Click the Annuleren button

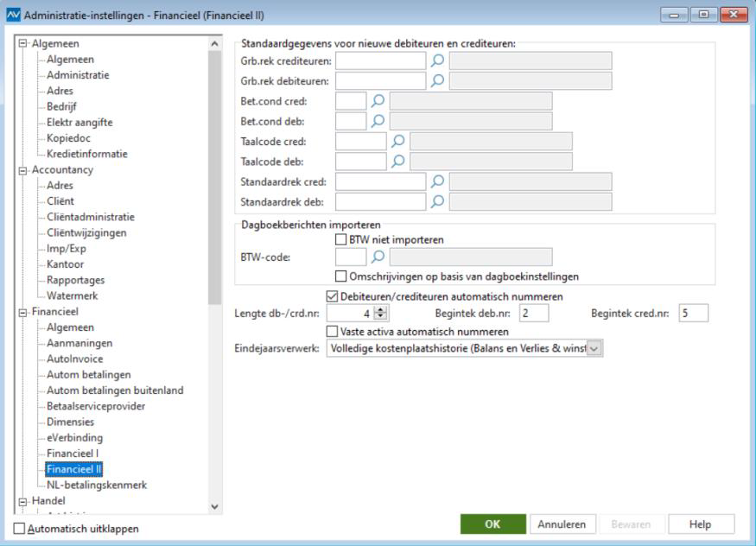(x=562, y=524)
